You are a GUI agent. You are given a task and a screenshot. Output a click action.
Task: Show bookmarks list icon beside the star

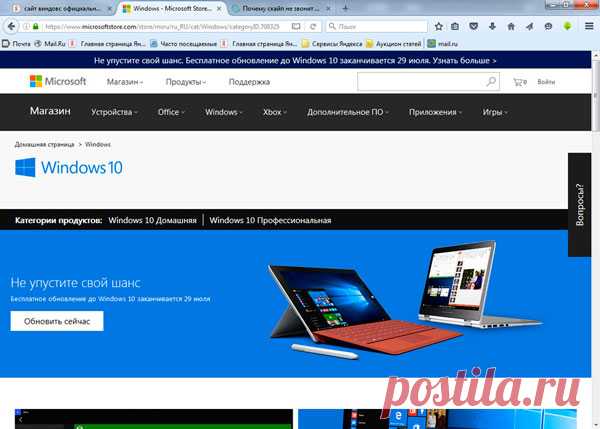click(x=455, y=26)
